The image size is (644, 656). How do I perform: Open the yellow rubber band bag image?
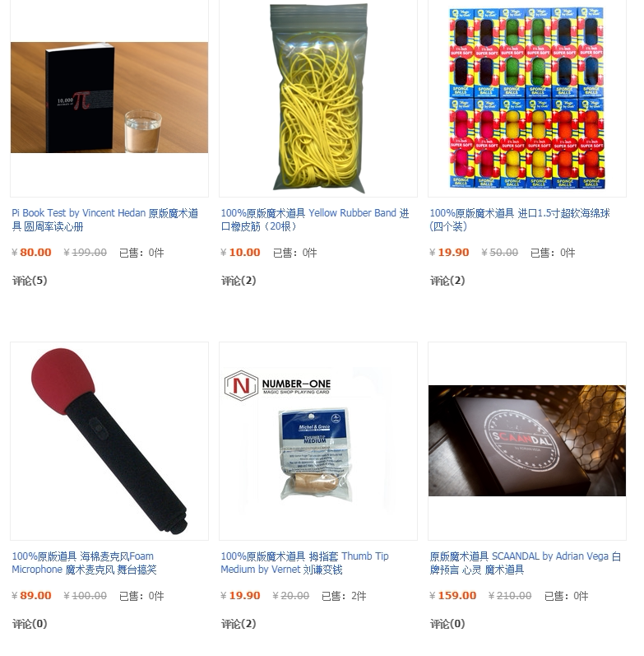coord(318,98)
